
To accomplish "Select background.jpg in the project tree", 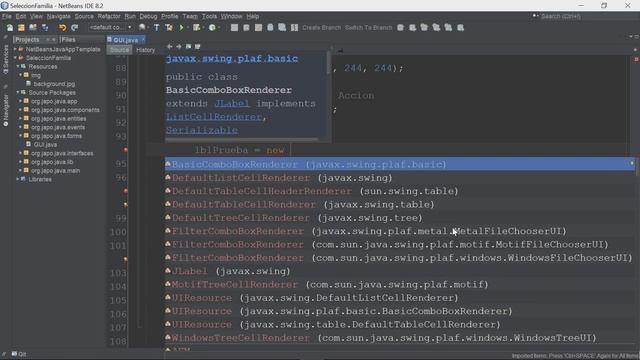I will click(x=54, y=84).
